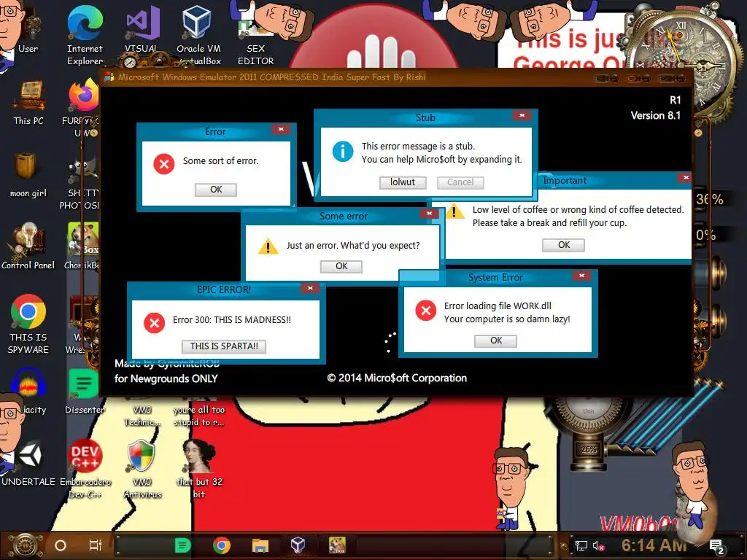Close the System Error dialog
Screen dimensions: 747x560
[x=581, y=275]
